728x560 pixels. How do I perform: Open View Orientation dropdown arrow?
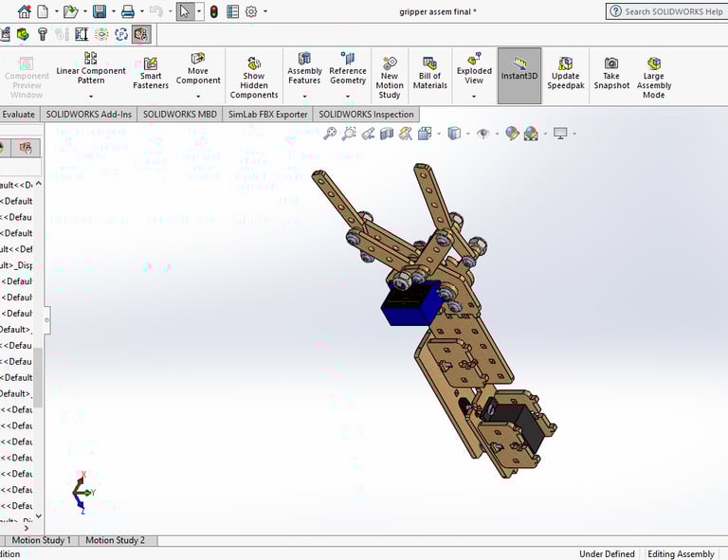pyautogui.click(x=439, y=134)
